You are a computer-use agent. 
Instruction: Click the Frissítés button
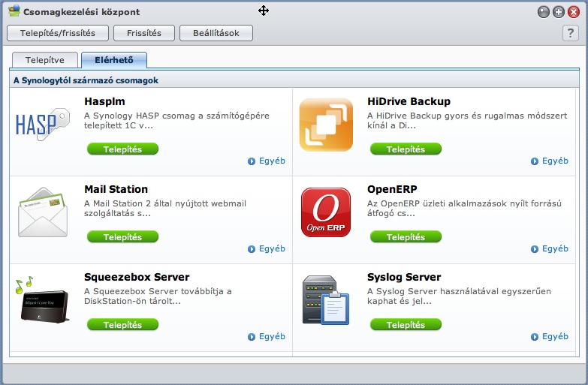click(144, 33)
